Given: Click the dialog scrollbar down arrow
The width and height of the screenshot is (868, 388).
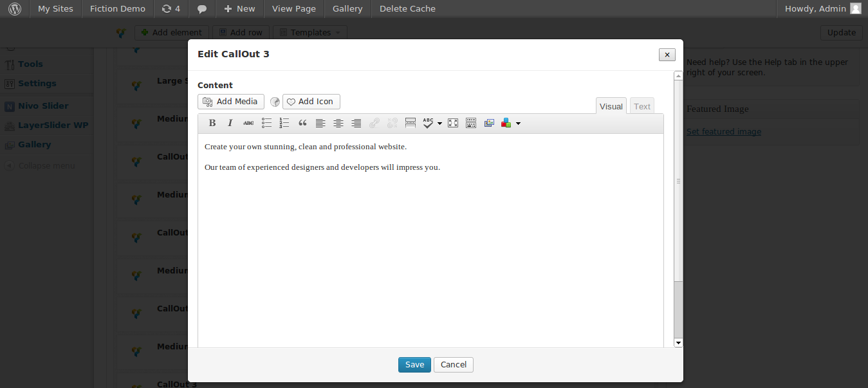Looking at the screenshot, I should click(x=678, y=343).
